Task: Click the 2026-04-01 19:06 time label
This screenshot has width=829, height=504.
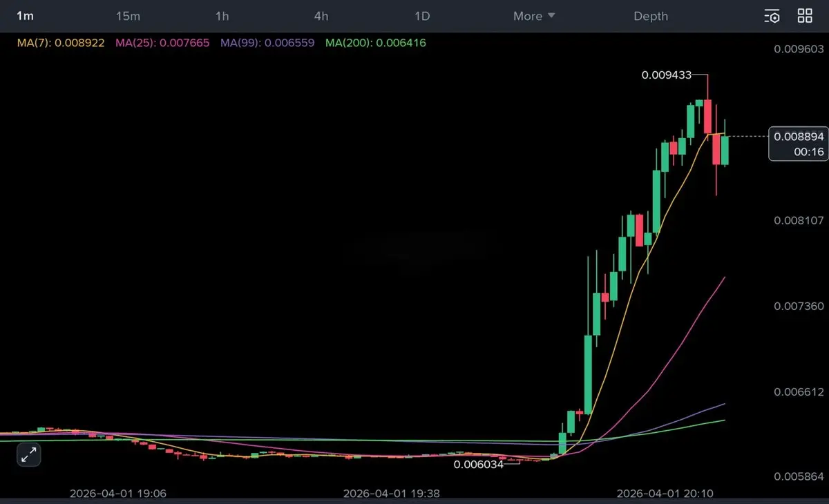Action: pyautogui.click(x=117, y=494)
